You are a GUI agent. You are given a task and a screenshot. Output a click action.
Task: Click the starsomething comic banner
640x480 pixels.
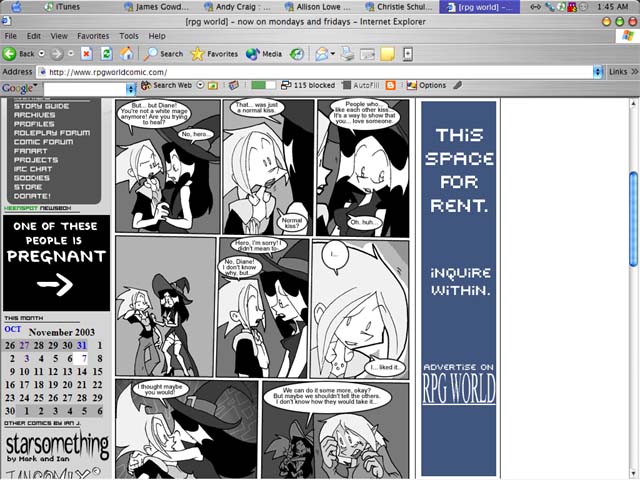click(57, 447)
